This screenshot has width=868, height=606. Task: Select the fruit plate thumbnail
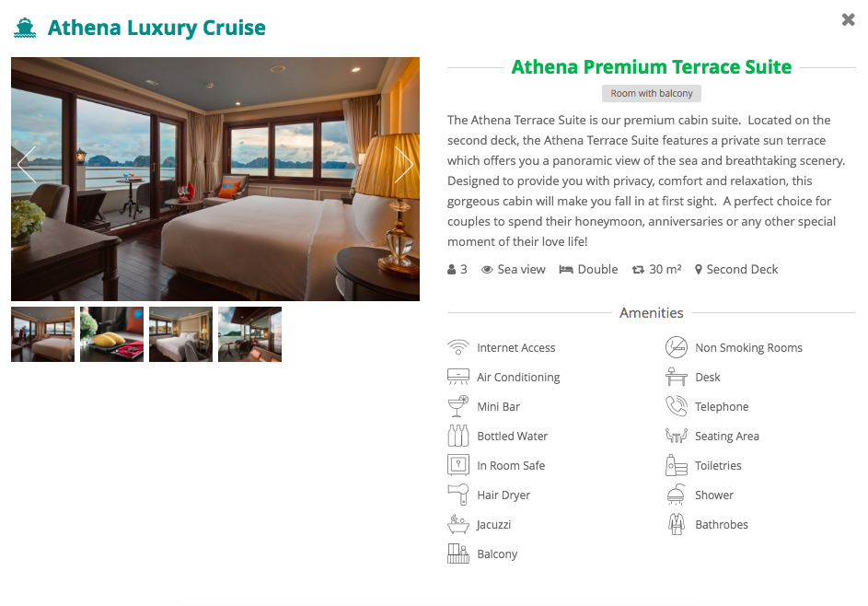[111, 334]
